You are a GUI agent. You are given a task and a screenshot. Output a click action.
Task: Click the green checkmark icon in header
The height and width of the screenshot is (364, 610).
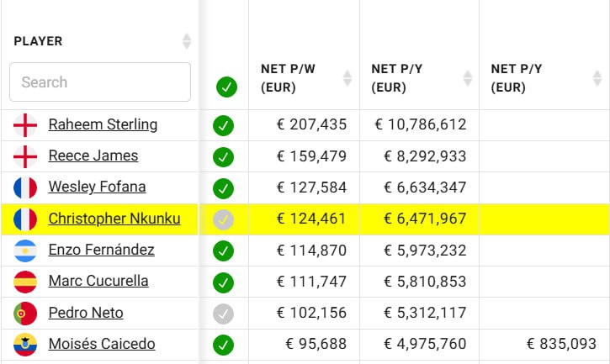point(225,87)
